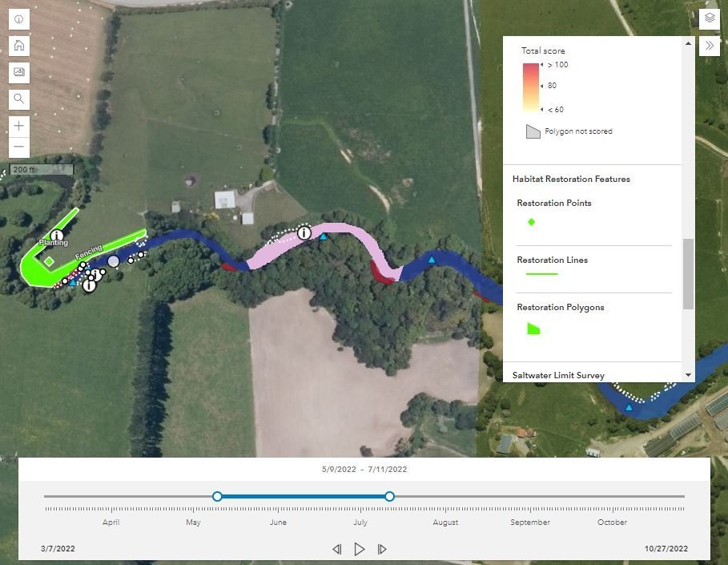Click the 3/7/2022 start date text

click(x=58, y=549)
